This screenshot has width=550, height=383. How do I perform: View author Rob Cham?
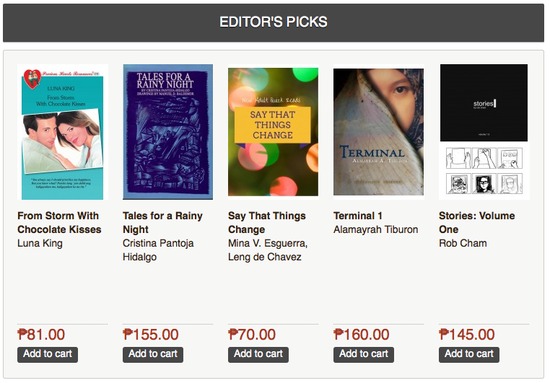pyautogui.click(x=463, y=243)
